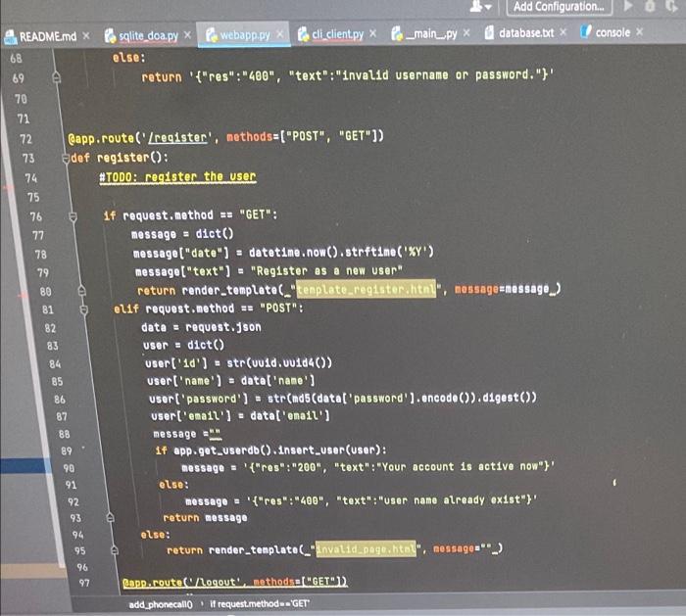This screenshot has height=616, width=686.
Task: Click datetime.now().strftime on line 78
Action: 322,253
